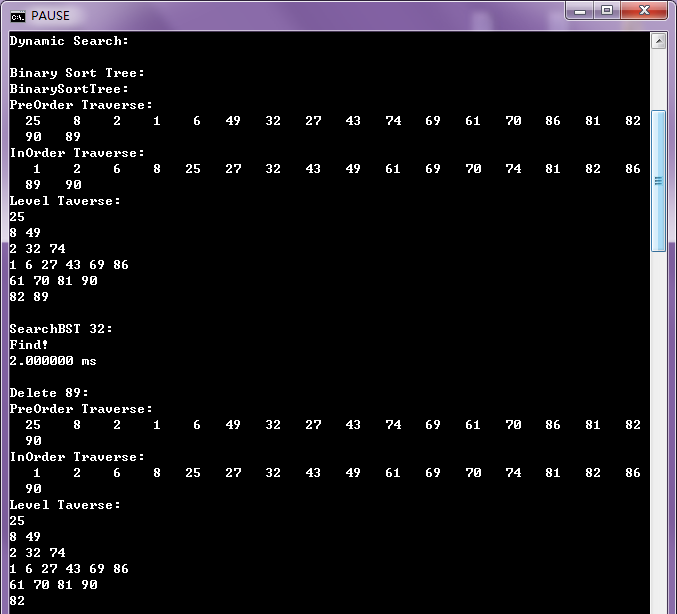Image resolution: width=677 pixels, height=614 pixels.
Task: Click the second '61 70 81 90' level row
Action: point(54,585)
